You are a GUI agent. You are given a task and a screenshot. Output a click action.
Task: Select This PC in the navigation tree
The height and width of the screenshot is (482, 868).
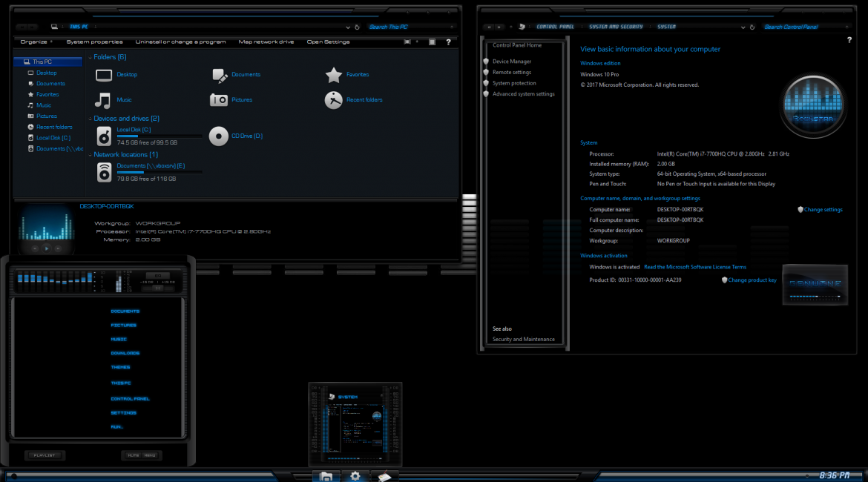(x=47, y=62)
